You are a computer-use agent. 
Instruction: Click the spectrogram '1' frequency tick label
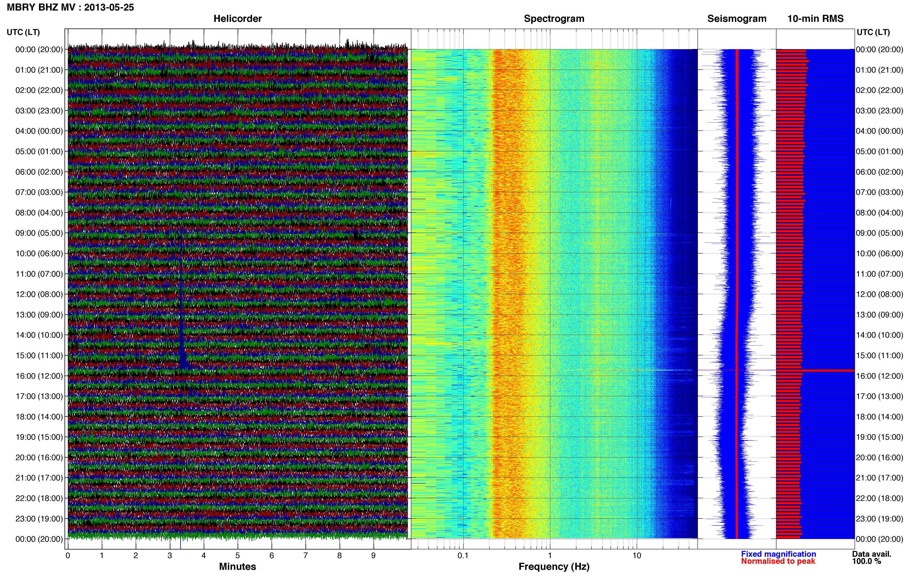click(550, 555)
